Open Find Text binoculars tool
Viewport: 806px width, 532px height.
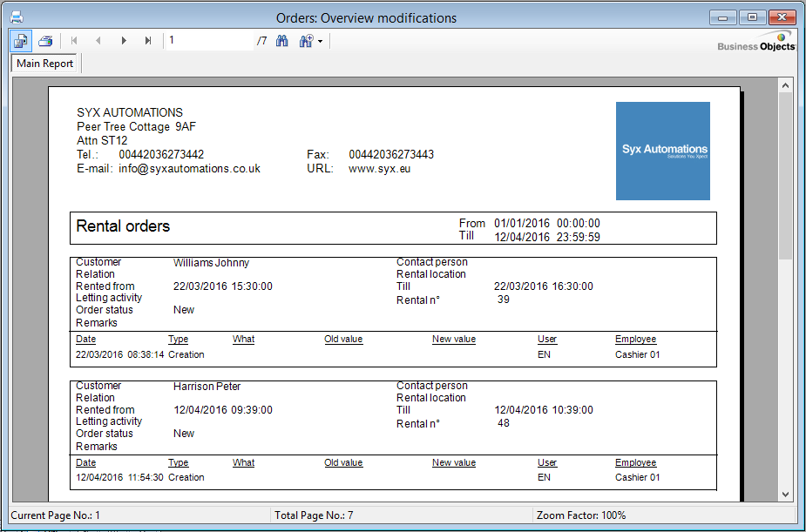(x=282, y=41)
